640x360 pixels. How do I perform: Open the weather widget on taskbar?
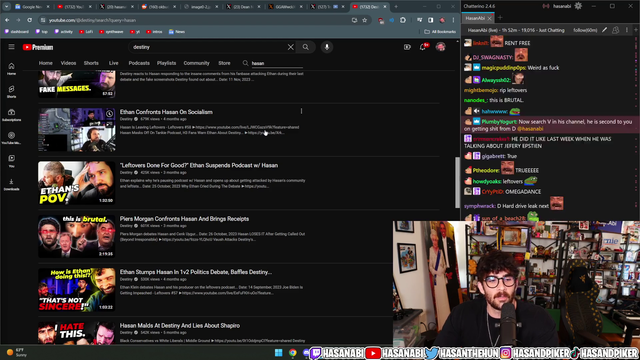[x=16, y=352]
